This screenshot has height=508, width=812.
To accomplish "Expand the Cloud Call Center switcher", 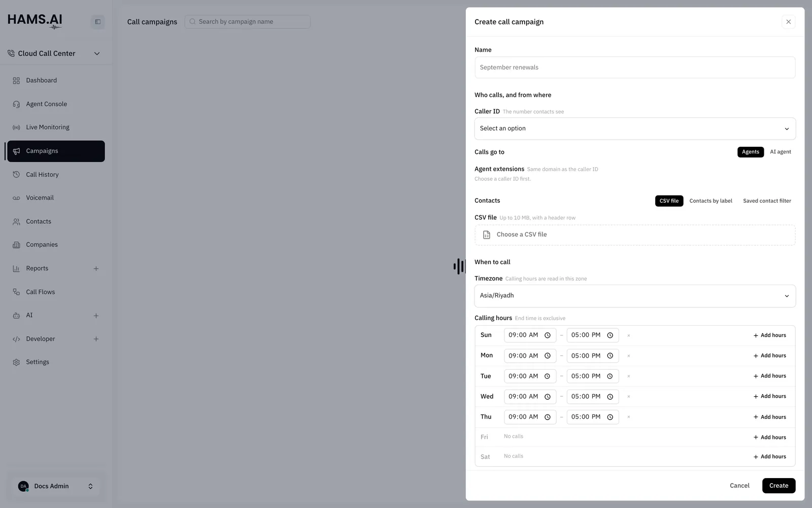I will (x=53, y=53).
